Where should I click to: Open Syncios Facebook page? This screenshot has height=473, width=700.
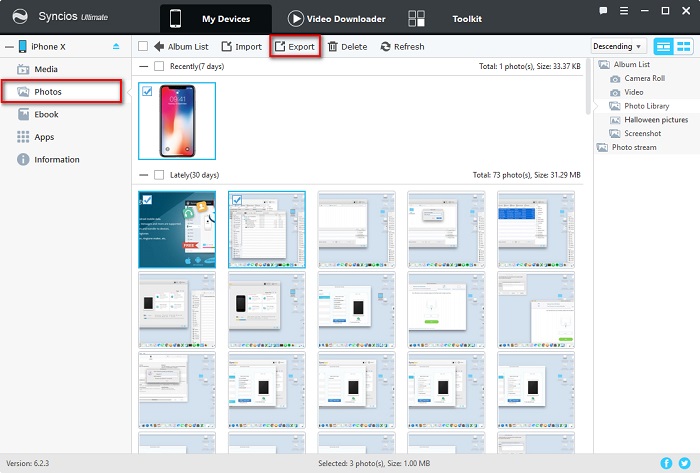[x=666, y=463]
